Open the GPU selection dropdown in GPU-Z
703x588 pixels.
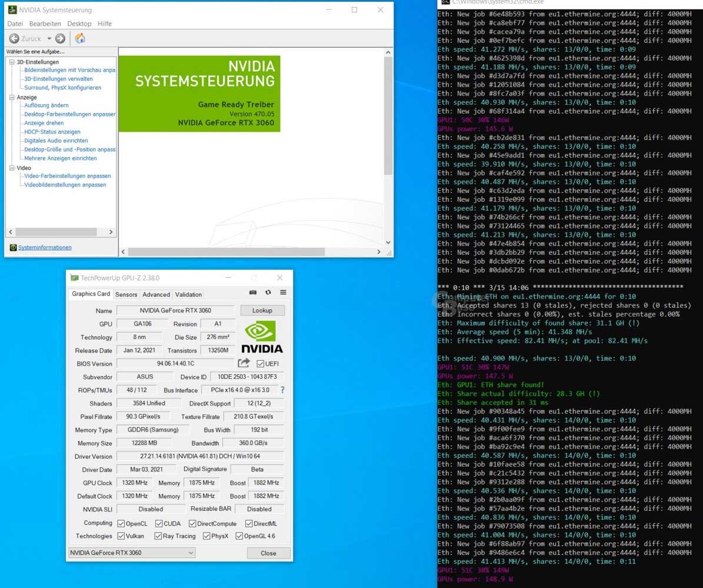pos(132,553)
